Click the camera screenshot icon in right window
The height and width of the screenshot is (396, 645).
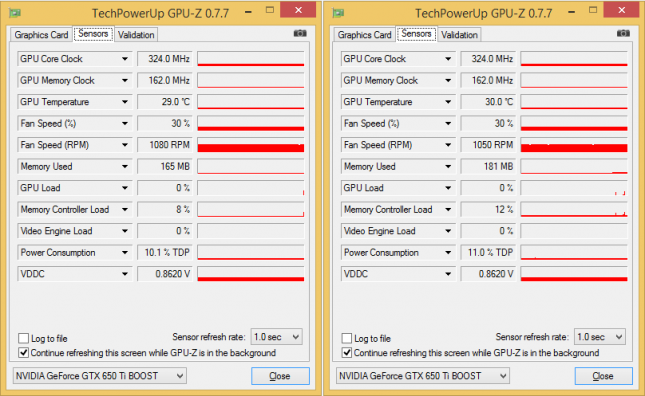[623, 33]
